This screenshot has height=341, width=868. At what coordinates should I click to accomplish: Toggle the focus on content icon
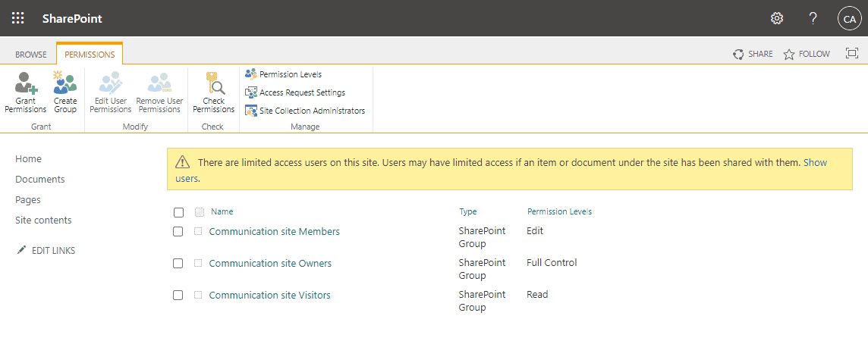point(851,53)
